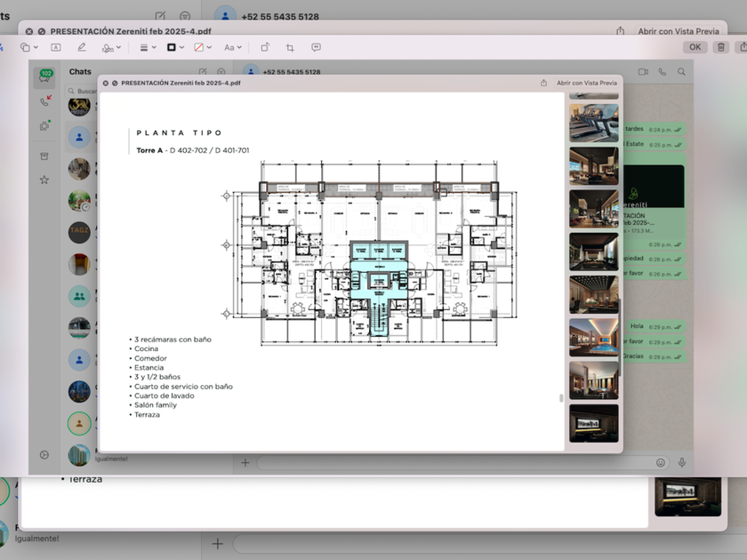This screenshot has height=560, width=747.
Task: Open Starred messages in WhatsApp sidebar
Action: point(44,180)
